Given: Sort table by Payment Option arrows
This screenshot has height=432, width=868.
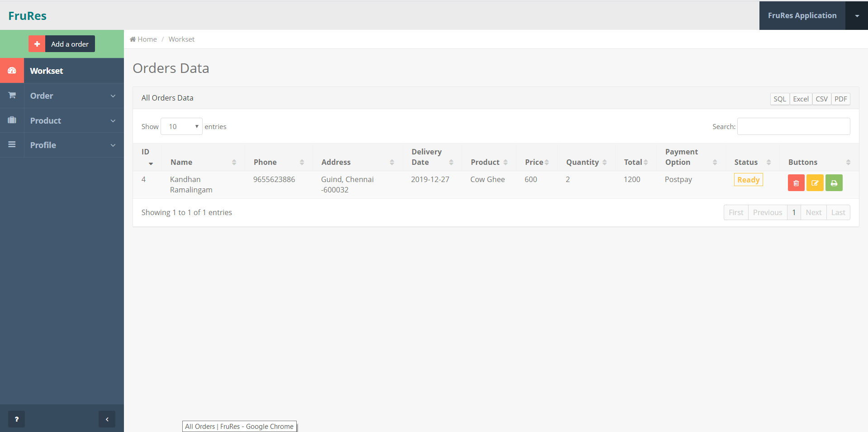Looking at the screenshot, I should click(x=715, y=162).
